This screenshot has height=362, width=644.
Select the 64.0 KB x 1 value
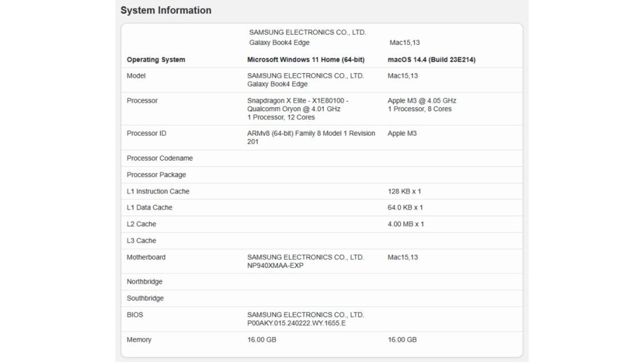(405, 207)
